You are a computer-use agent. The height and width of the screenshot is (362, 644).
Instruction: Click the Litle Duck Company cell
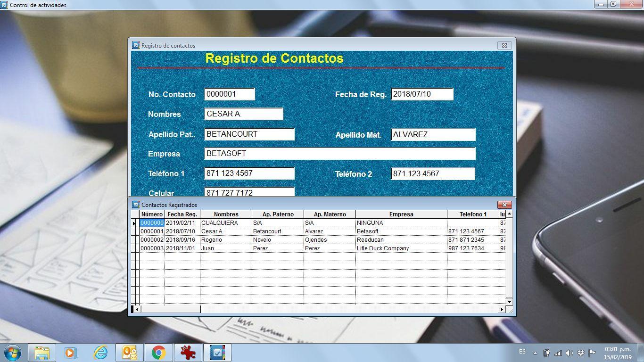click(401, 248)
